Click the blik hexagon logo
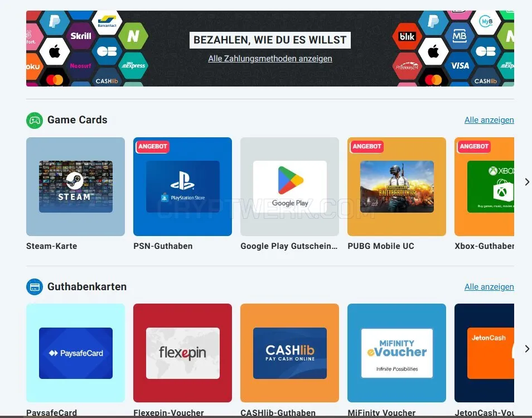The image size is (532, 418). coord(407,36)
